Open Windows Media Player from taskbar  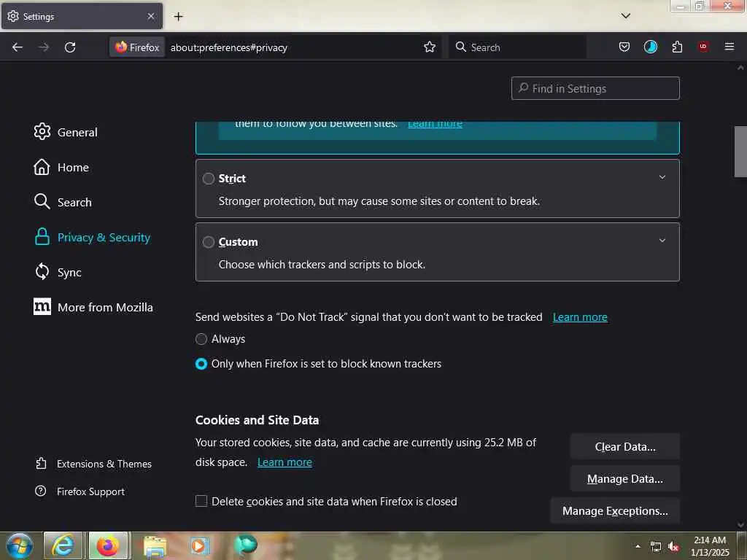[199, 545]
